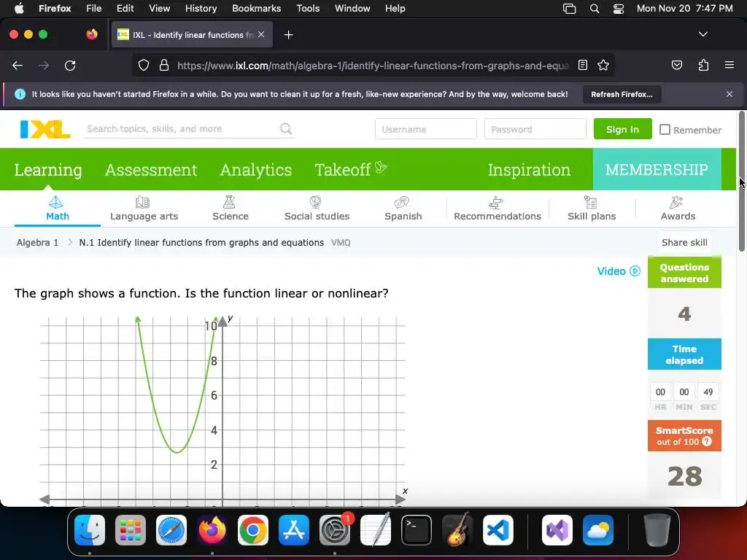The image size is (747, 560).
Task: Open the Inspiration tab
Action: (x=529, y=169)
